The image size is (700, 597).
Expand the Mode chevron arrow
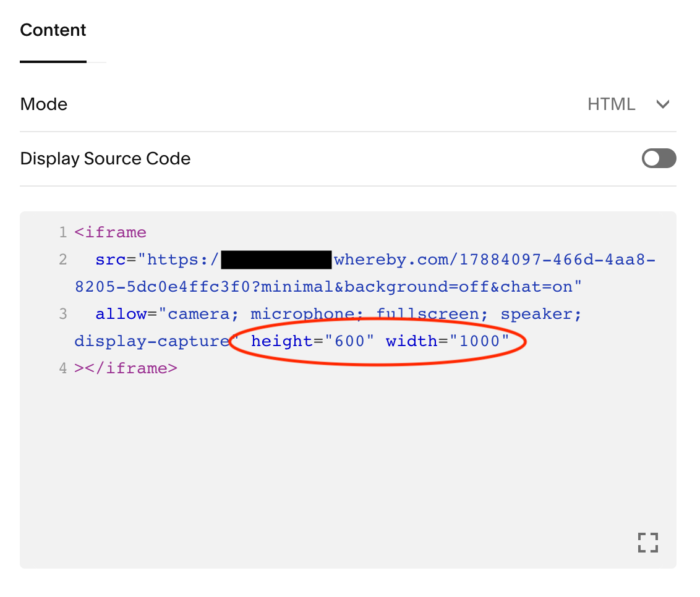[663, 104]
